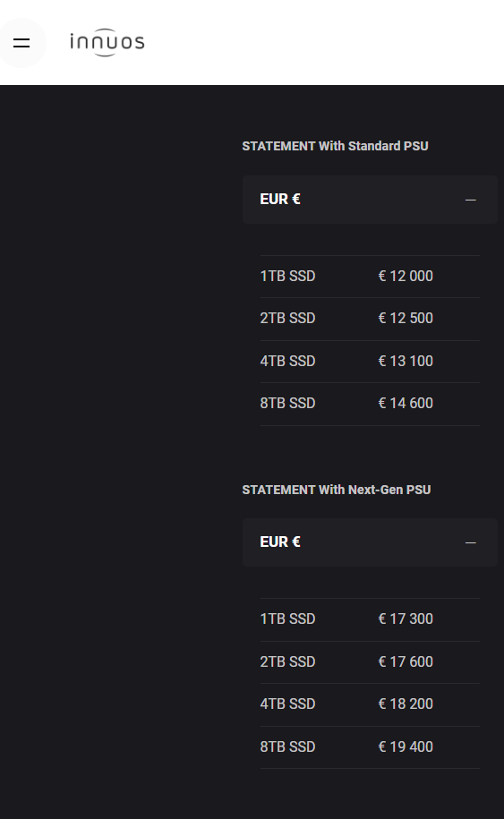Click the € 12 000 price

[x=406, y=276]
